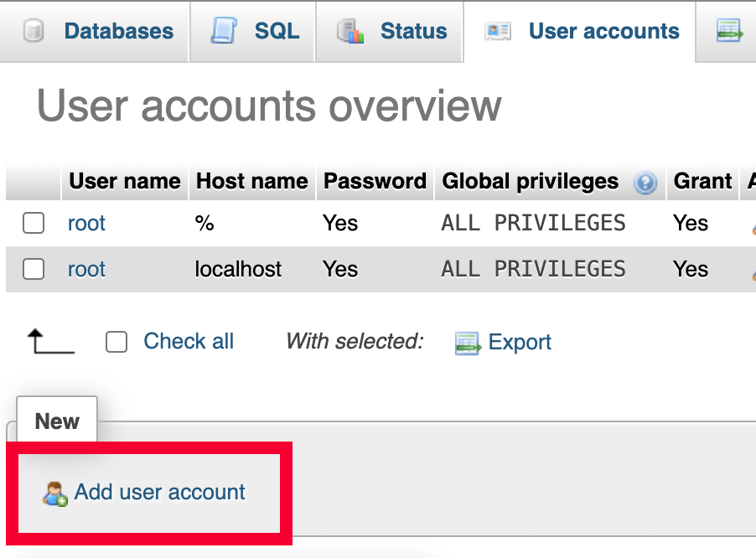Click the User accounts tab card icon
Screen dimensions: 756x558
tap(498, 32)
